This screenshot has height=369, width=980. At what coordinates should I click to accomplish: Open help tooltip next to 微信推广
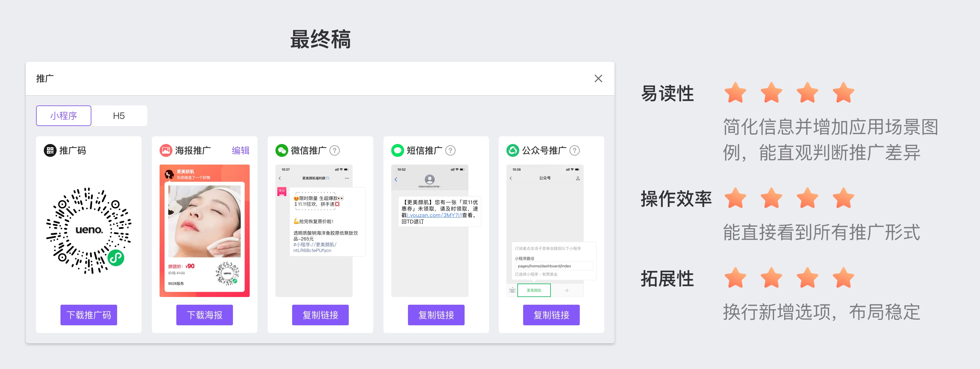point(334,150)
